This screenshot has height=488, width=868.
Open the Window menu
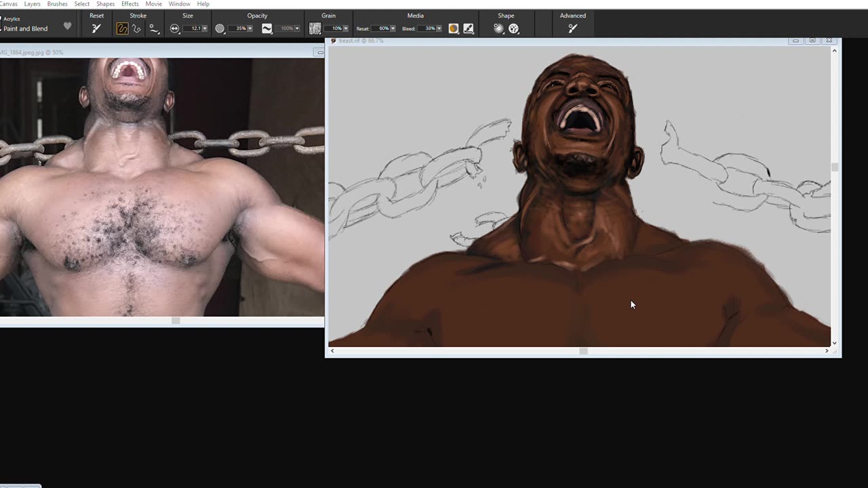[179, 4]
